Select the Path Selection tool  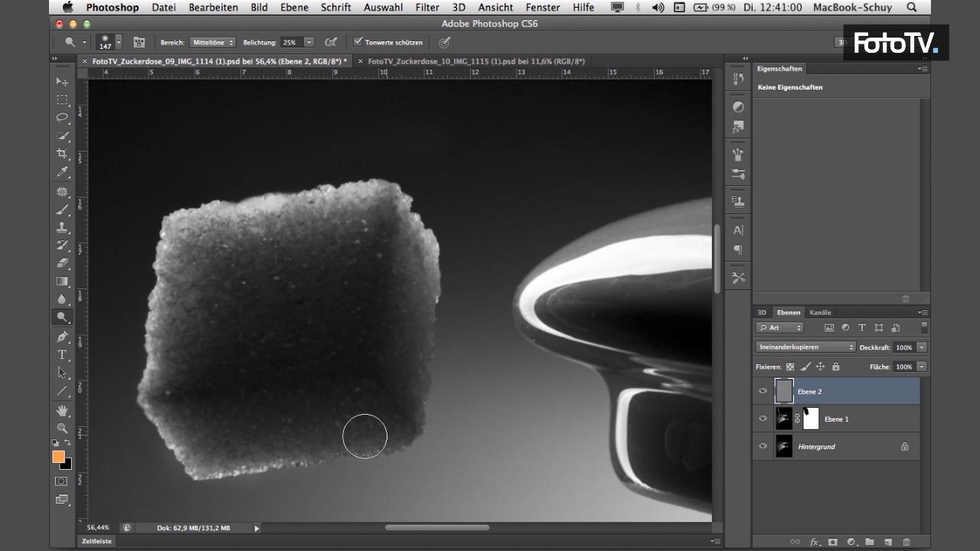(62, 373)
